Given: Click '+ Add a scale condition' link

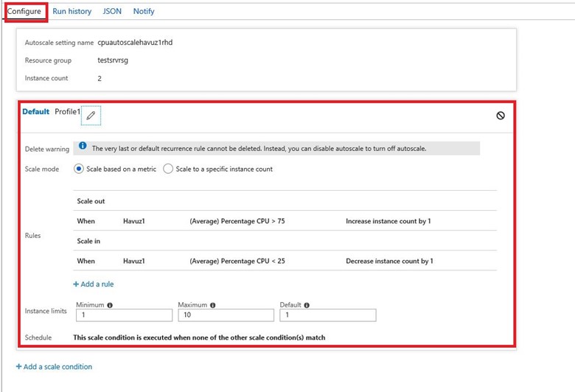Looking at the screenshot, I should click(54, 366).
